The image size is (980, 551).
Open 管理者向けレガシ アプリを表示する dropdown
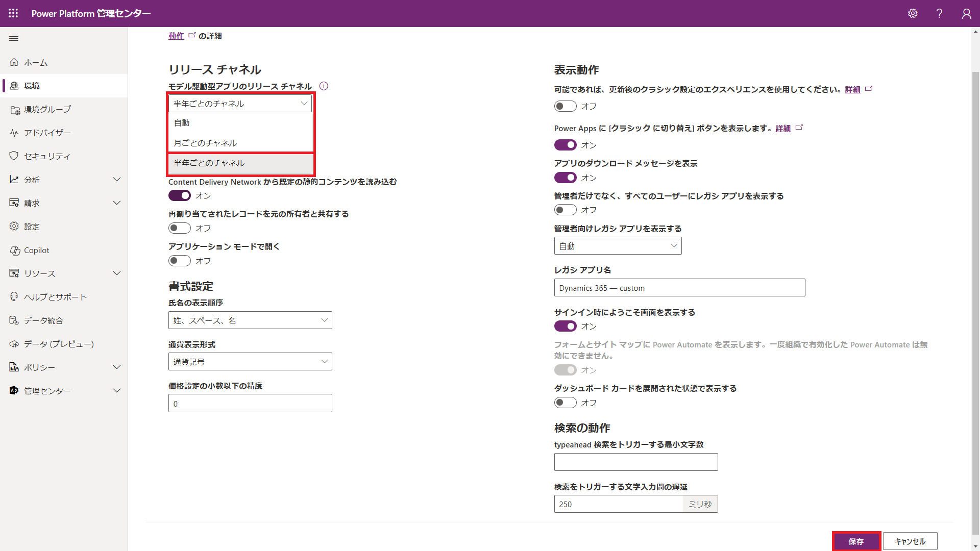tap(618, 246)
